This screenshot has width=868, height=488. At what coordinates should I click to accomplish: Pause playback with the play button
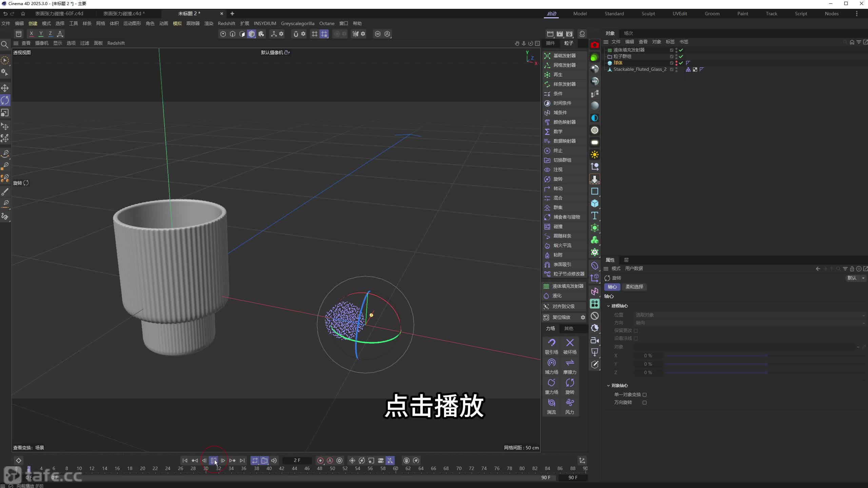point(213,461)
